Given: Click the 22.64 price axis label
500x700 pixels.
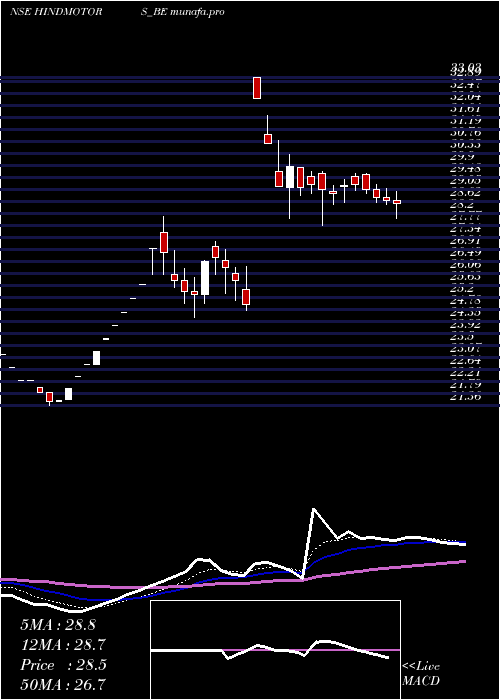Looking at the screenshot, I should click(466, 362).
